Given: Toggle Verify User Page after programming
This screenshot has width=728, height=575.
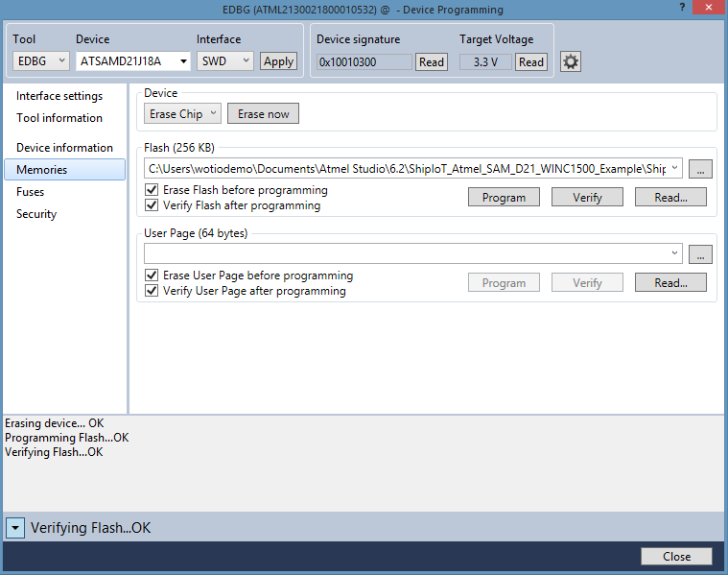Looking at the screenshot, I should pyautogui.click(x=152, y=291).
